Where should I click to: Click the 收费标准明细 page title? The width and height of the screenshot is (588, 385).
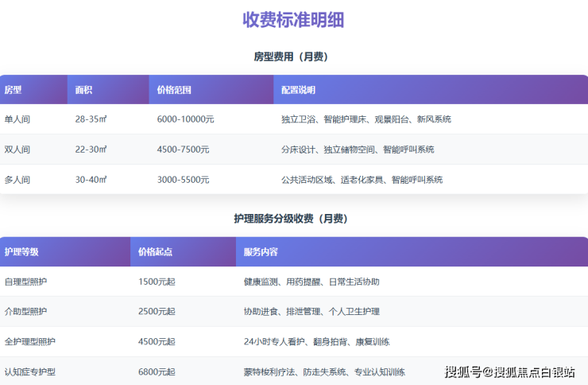coord(293,20)
